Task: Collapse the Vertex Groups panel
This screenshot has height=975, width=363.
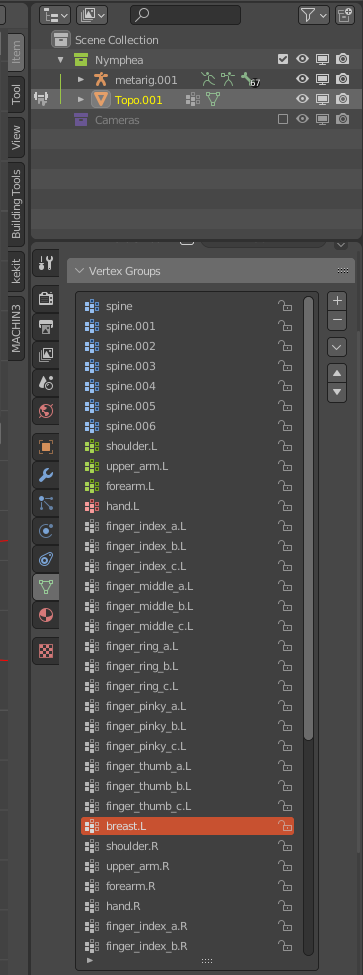Action: click(79, 271)
